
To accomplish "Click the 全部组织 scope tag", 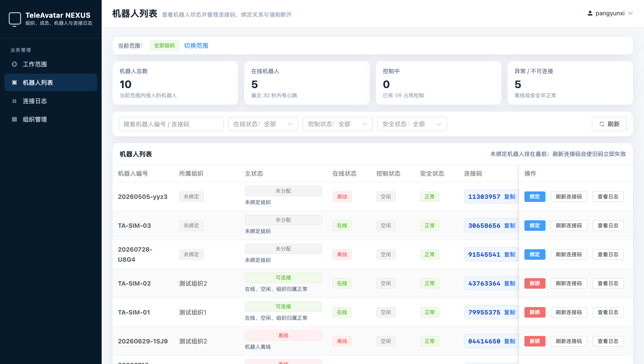I will pyautogui.click(x=164, y=46).
